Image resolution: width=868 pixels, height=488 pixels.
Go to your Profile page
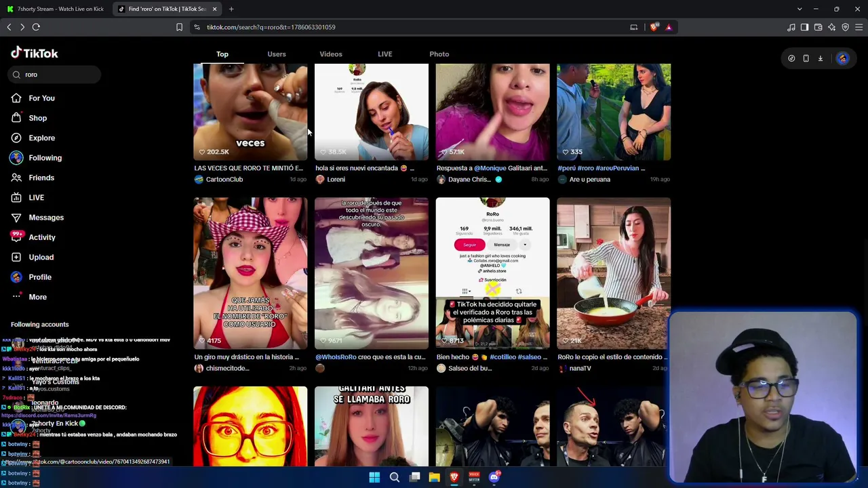point(31,277)
